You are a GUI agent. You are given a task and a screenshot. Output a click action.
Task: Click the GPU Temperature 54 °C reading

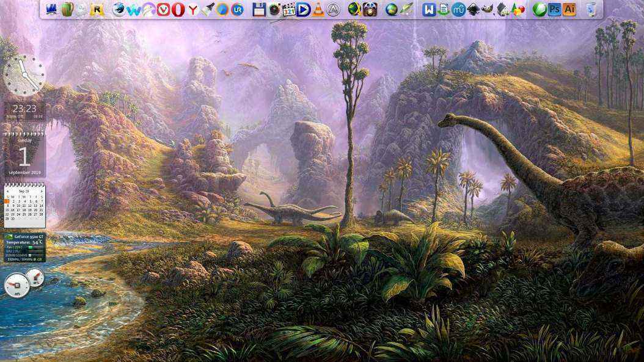pyautogui.click(x=24, y=242)
